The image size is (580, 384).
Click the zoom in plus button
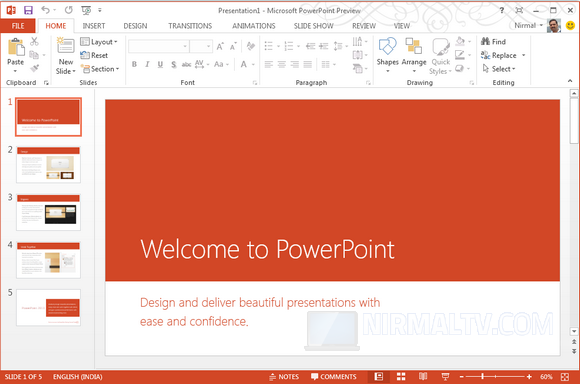tap(529, 377)
